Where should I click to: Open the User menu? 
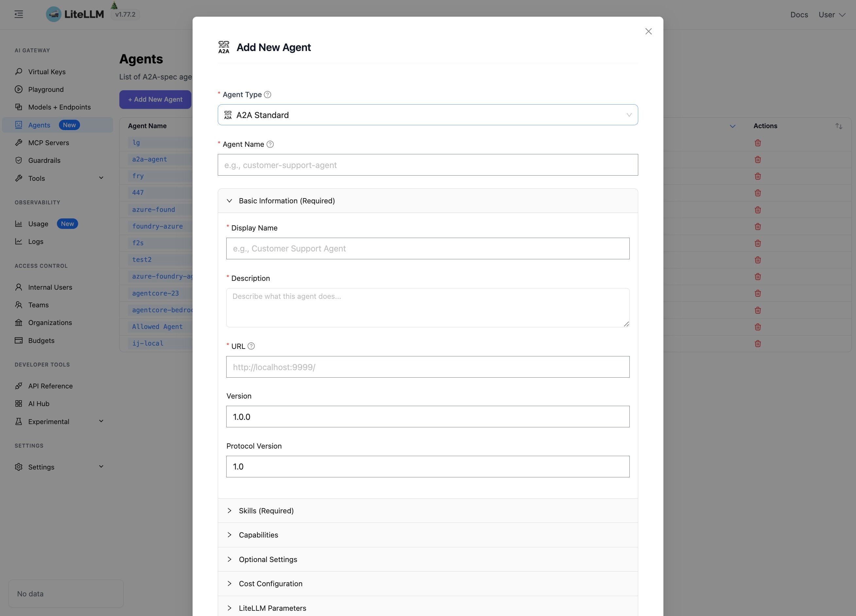(x=831, y=15)
